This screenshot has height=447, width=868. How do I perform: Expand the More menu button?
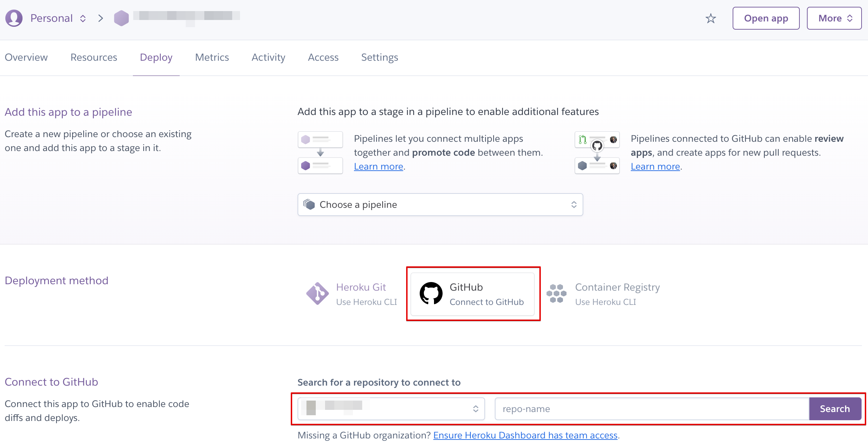coord(834,18)
